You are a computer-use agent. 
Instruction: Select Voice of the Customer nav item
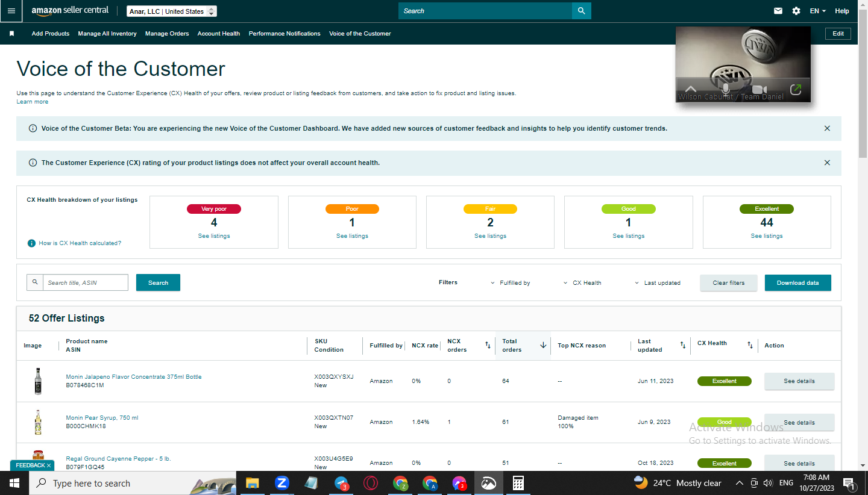coord(360,34)
